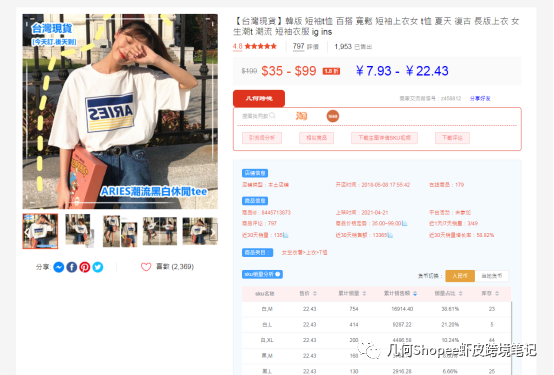This screenshot has height=375, width=554.
Task: Click the SKU analysis help icon
Action: click(278, 274)
